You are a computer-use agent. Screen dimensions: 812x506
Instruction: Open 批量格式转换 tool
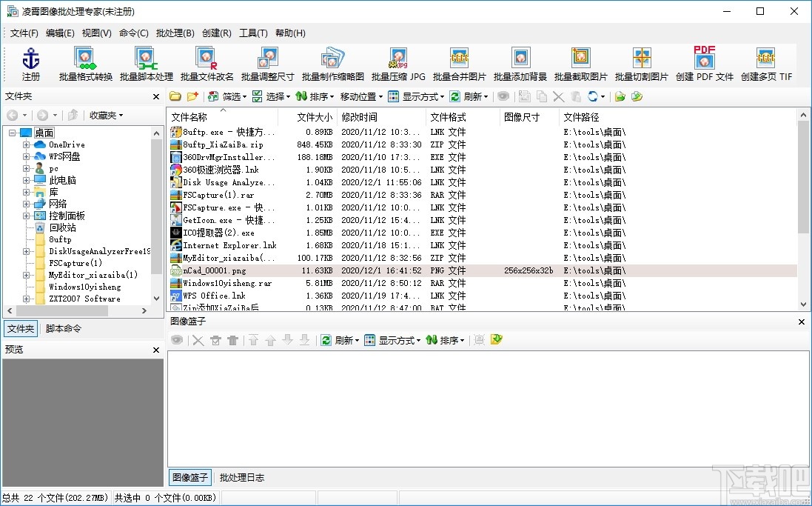tap(85, 64)
